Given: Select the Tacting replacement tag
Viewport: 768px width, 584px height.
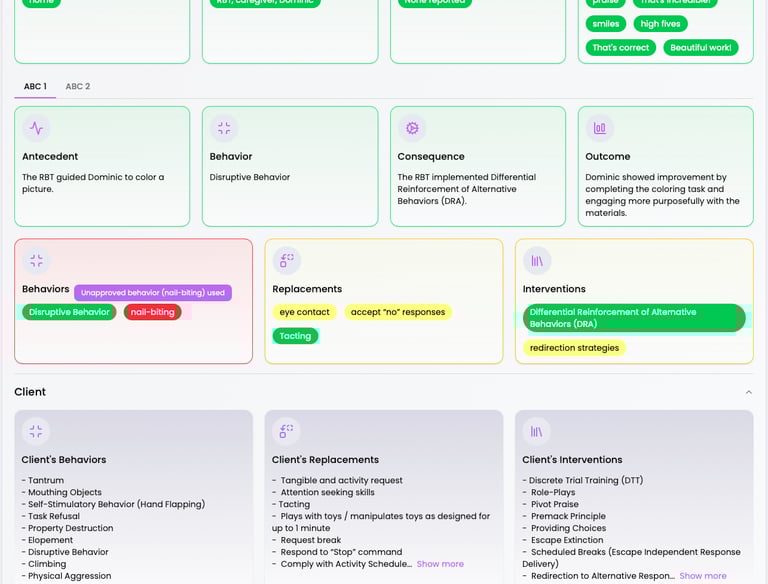Looking at the screenshot, I should pos(295,336).
